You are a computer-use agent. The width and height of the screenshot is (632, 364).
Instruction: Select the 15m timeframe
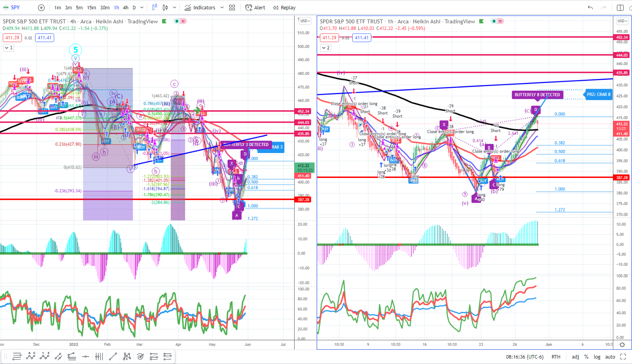tap(92, 7)
